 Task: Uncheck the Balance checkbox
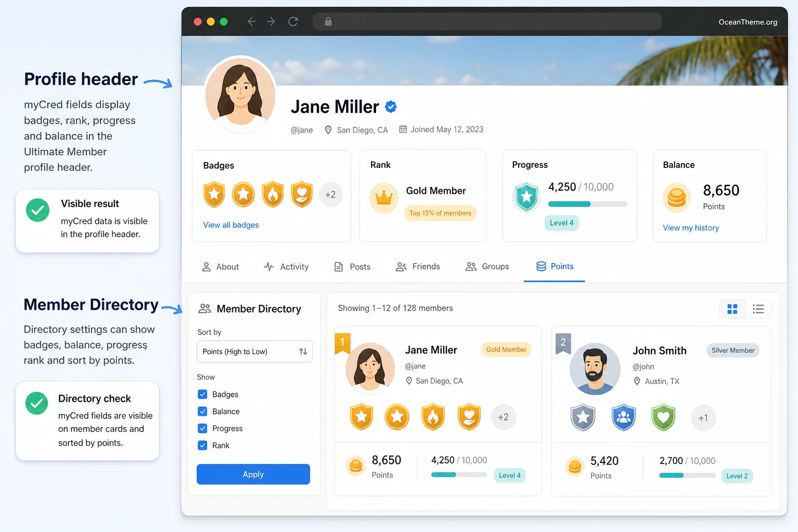coord(203,411)
